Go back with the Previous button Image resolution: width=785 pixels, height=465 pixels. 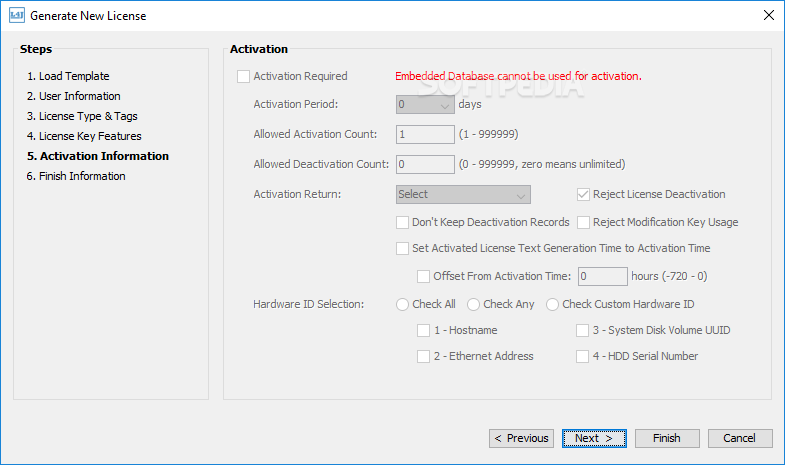click(521, 438)
